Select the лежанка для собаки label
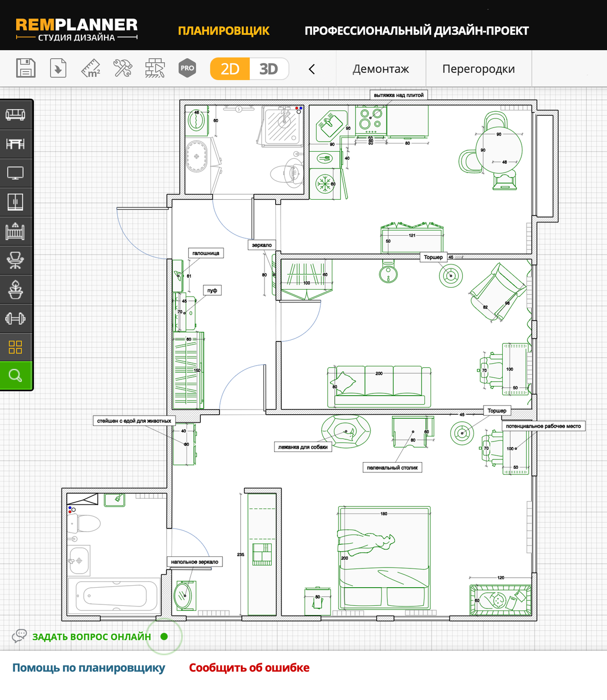Image resolution: width=607 pixels, height=700 pixels. tap(303, 447)
